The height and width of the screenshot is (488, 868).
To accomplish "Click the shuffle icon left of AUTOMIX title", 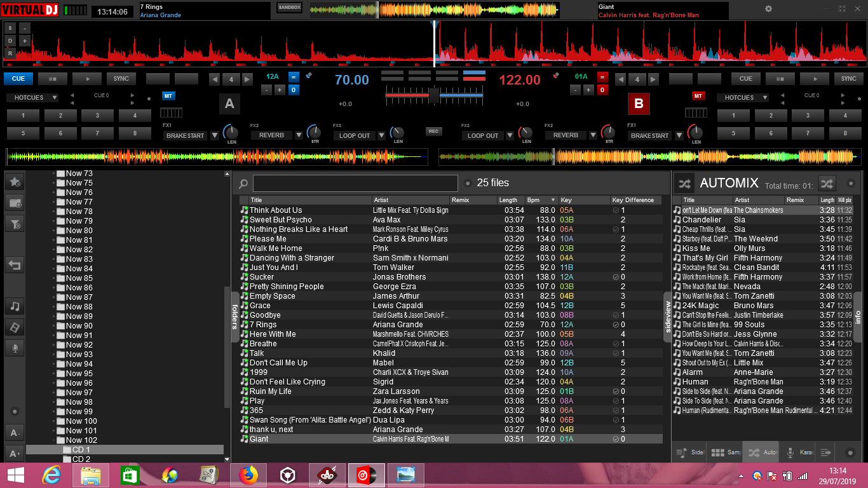I will [684, 183].
